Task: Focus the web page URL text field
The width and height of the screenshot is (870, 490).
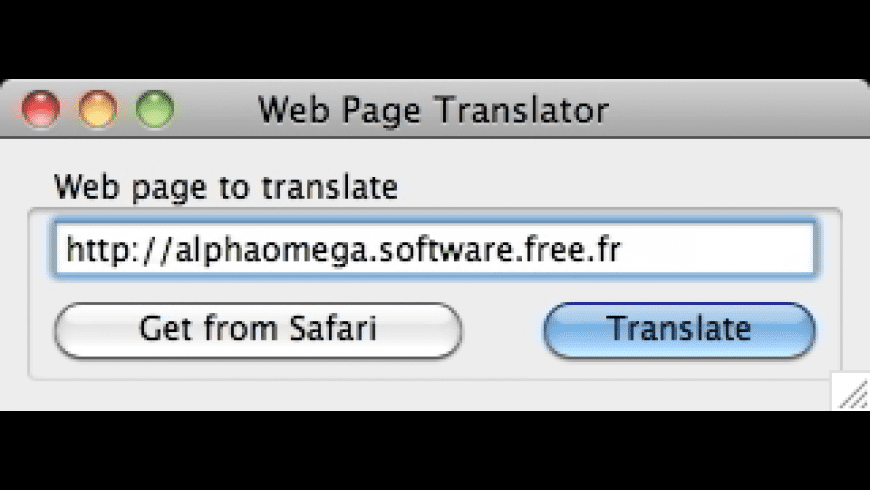Action: click(436, 249)
